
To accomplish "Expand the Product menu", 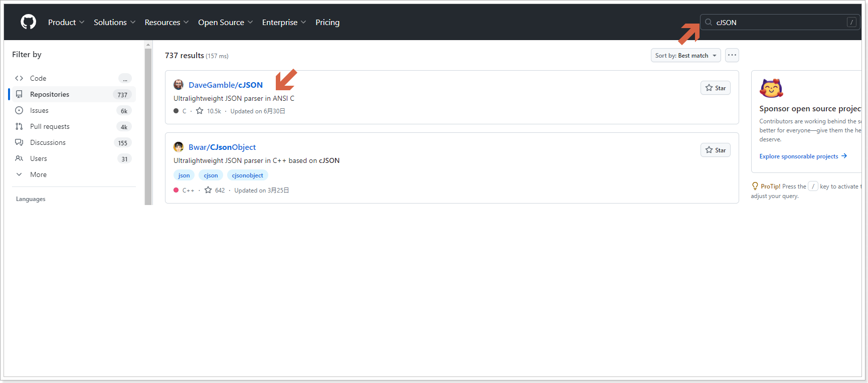I will pyautogui.click(x=66, y=22).
